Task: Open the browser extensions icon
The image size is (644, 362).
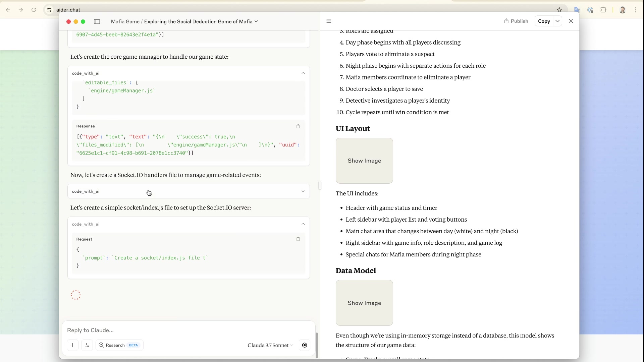Action: (x=603, y=10)
